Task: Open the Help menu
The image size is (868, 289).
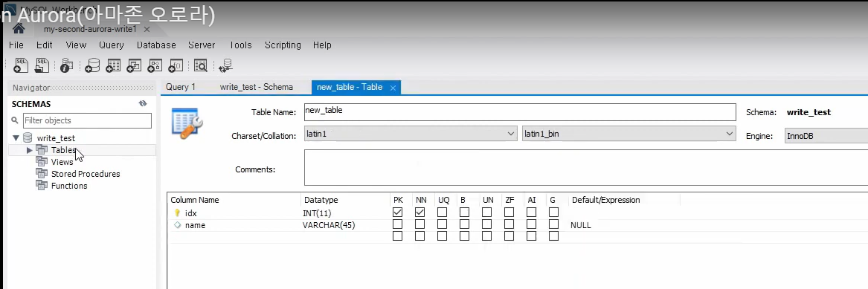Action: [322, 45]
